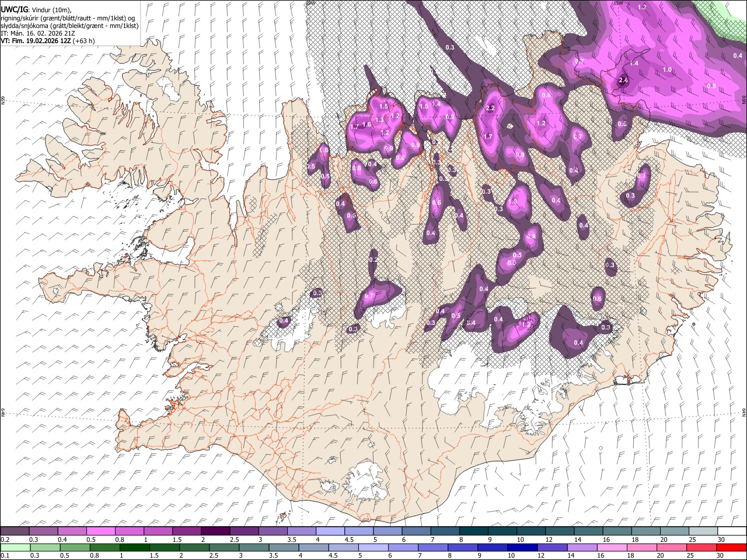This screenshot has width=747, height=560.
Task: Click the 2.4 precipitation maximum value
Action: [x=623, y=80]
